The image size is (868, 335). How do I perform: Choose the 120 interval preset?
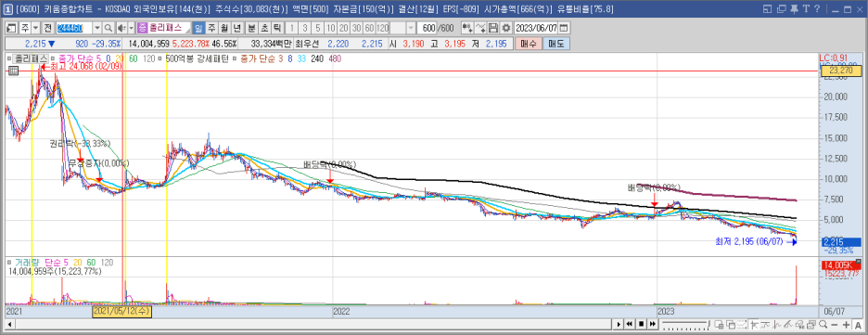pyautogui.click(x=382, y=28)
